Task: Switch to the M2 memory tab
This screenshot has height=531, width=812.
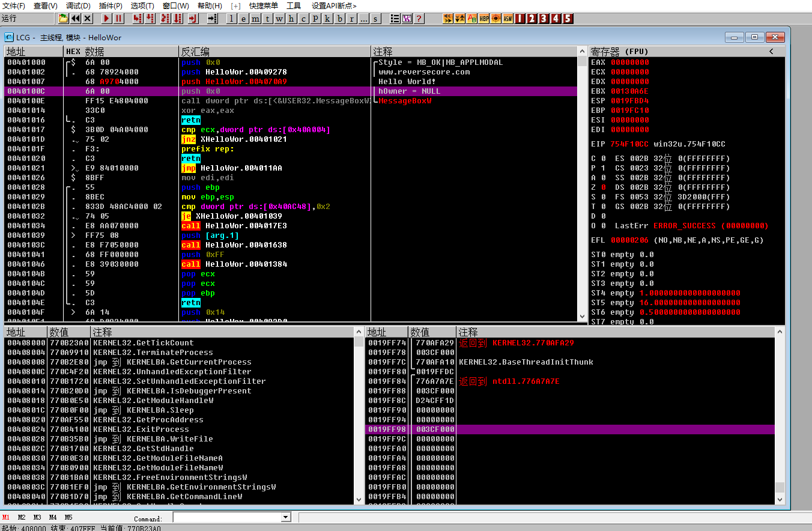Action: coord(22,517)
